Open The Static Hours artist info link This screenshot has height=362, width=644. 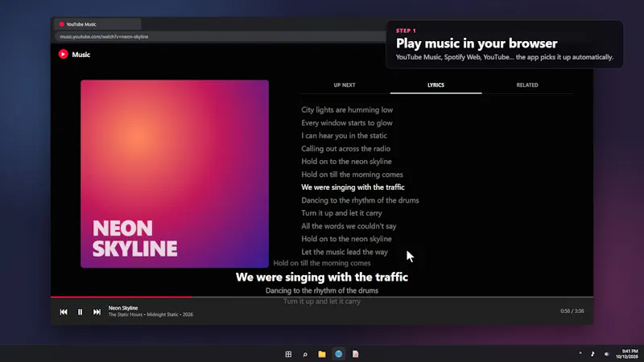click(126, 315)
